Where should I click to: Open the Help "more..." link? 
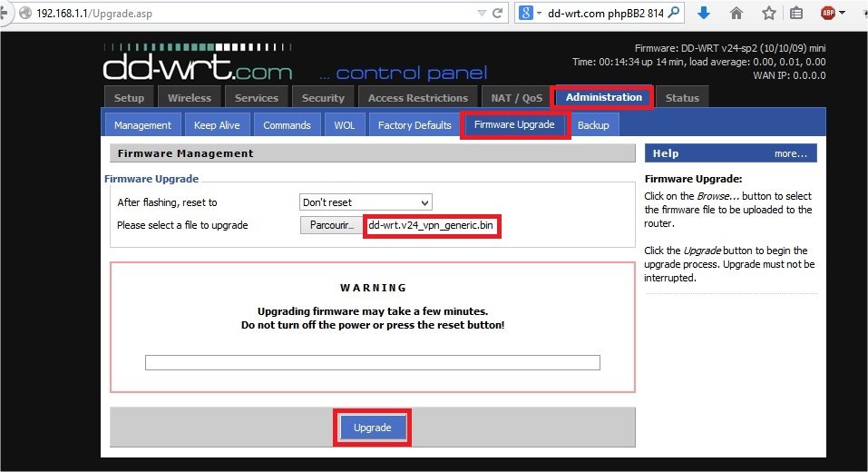(x=790, y=153)
